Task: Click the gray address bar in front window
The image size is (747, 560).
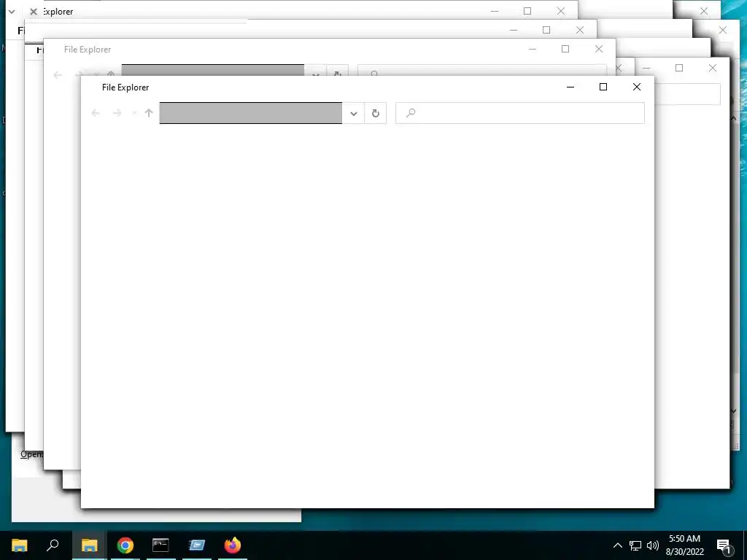Action: [x=251, y=113]
